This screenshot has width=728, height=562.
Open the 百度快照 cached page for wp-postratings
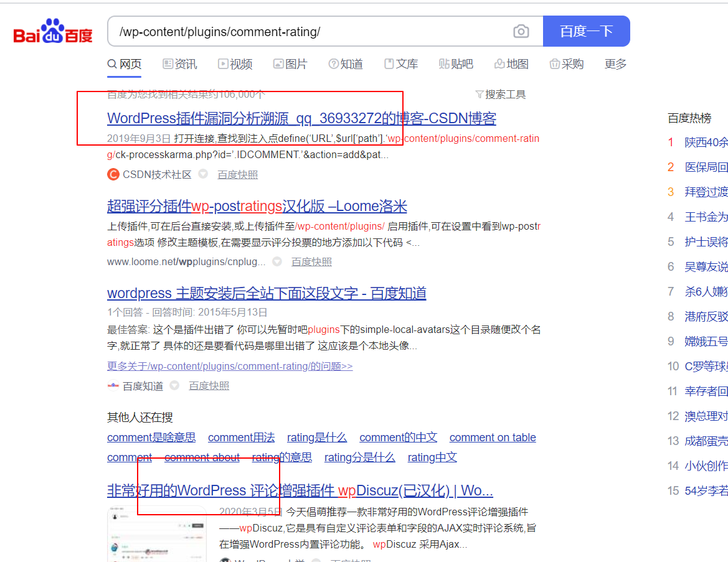point(311,261)
